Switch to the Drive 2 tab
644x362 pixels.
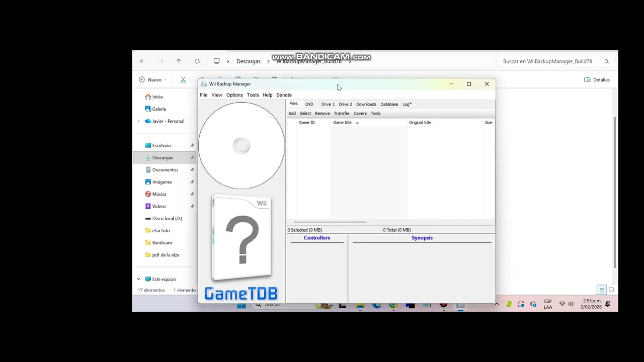(x=345, y=104)
